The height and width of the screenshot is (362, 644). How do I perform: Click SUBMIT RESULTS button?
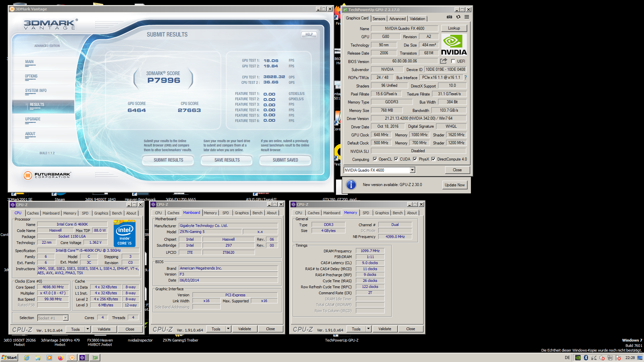168,160
